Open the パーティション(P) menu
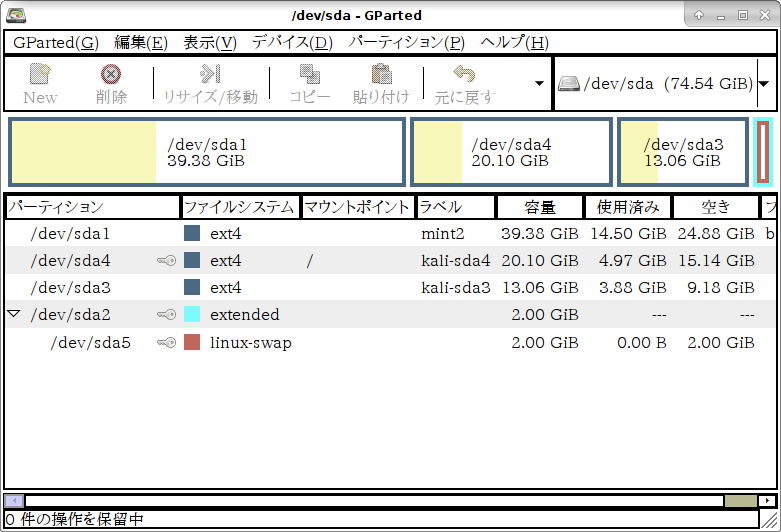781x532 pixels. (406, 42)
